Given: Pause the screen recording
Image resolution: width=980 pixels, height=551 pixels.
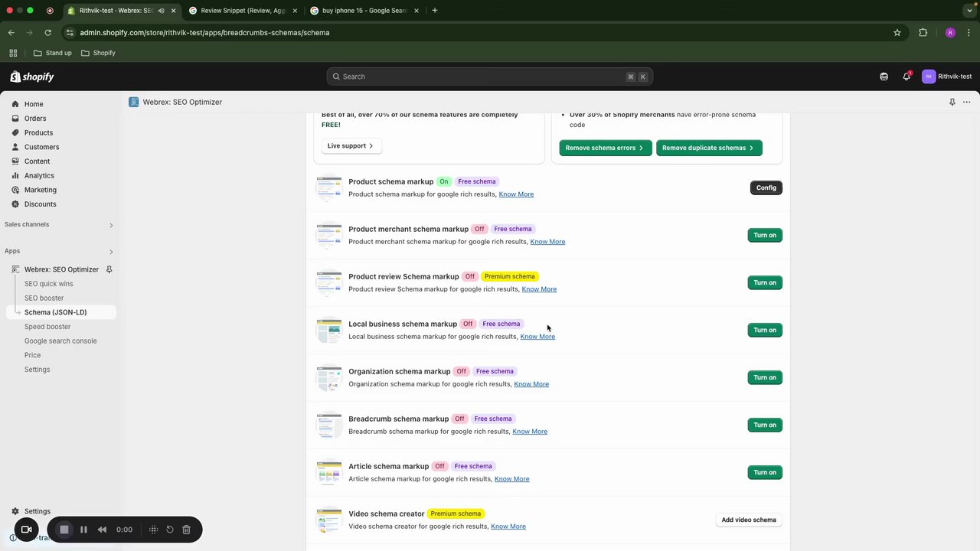Looking at the screenshot, I should point(83,530).
